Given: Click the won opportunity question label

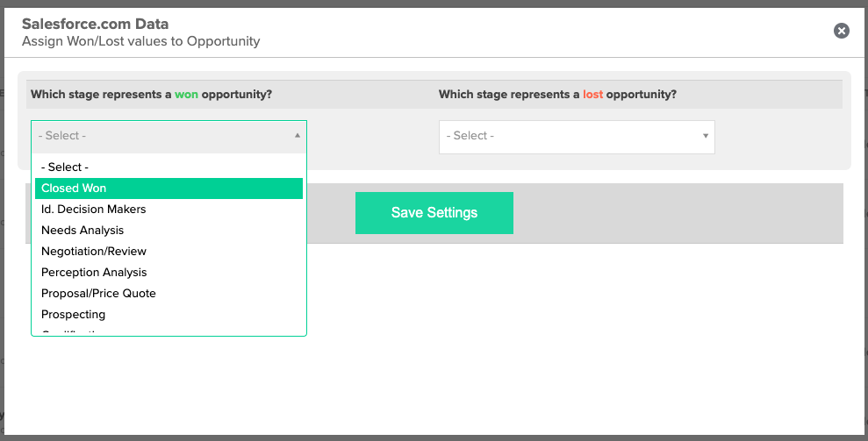Looking at the screenshot, I should [x=151, y=95].
